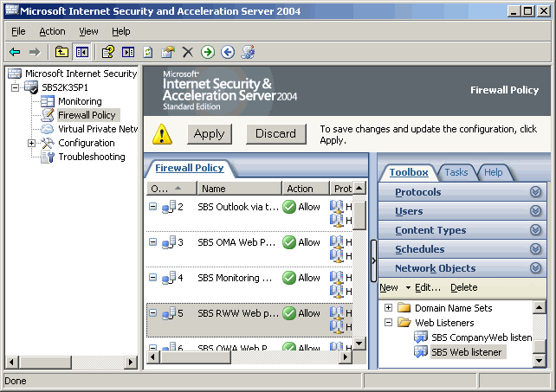Viewport: 556px width, 392px height.
Task: Click the Show/Hide action pane icon
Action: point(128,53)
